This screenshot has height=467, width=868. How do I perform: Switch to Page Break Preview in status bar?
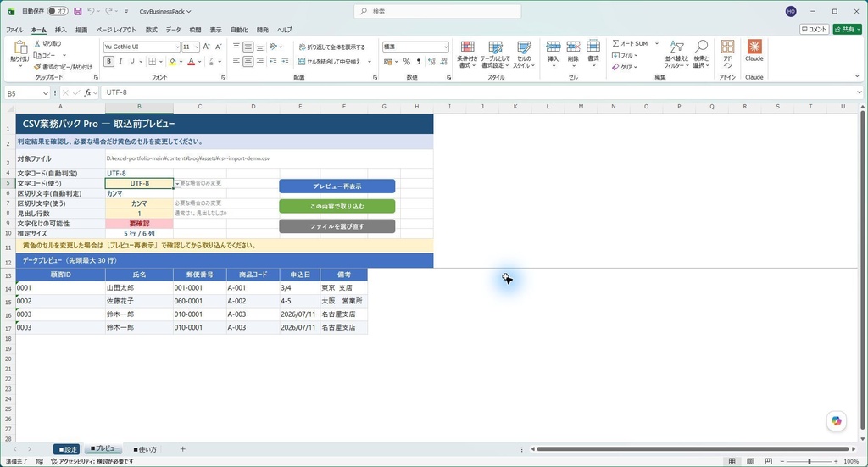pyautogui.click(x=768, y=461)
